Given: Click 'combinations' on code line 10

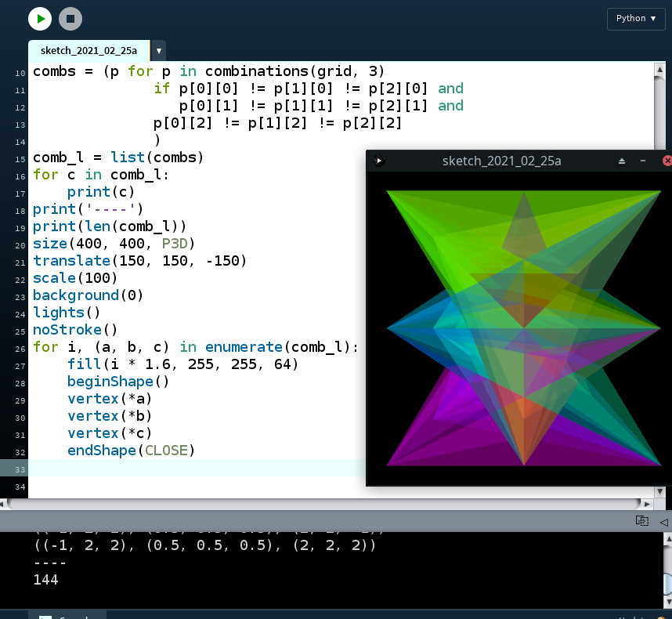Looking at the screenshot, I should (x=257, y=71).
